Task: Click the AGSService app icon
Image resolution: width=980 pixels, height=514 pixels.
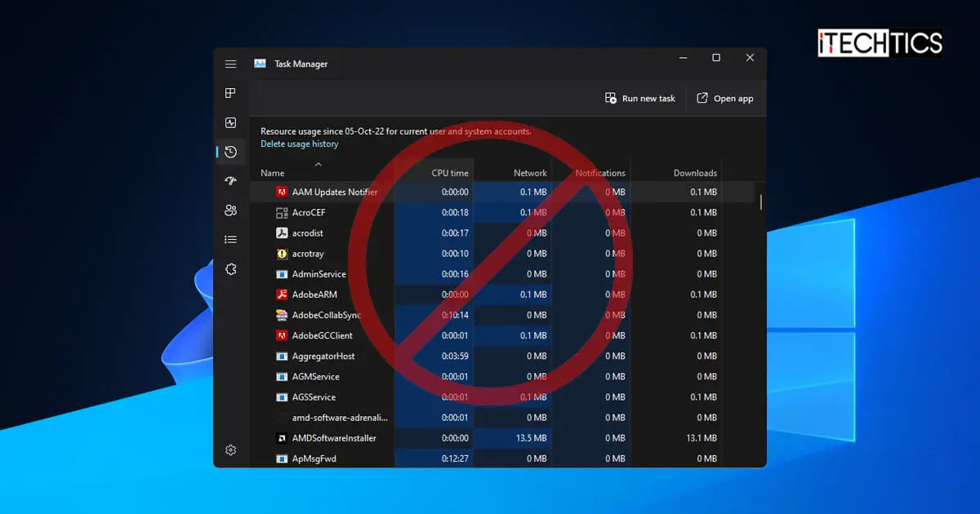Action: tap(281, 397)
